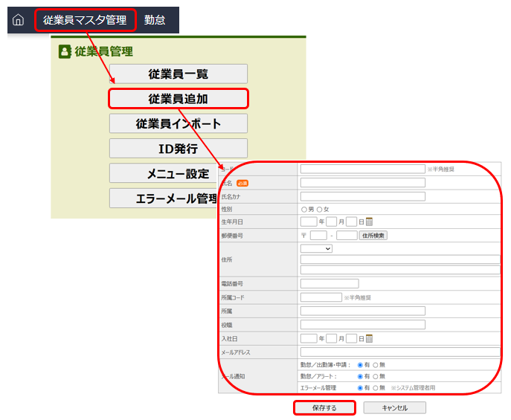Set エラーメール管理 notification to 無
511x420 pixels.
pyautogui.click(x=376, y=388)
